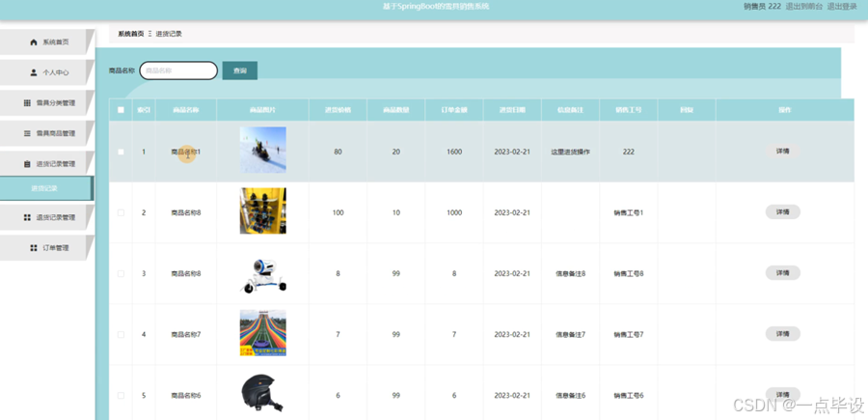The width and height of the screenshot is (868, 420).
Task: Click the 商品名称 column header
Action: pyautogui.click(x=186, y=110)
